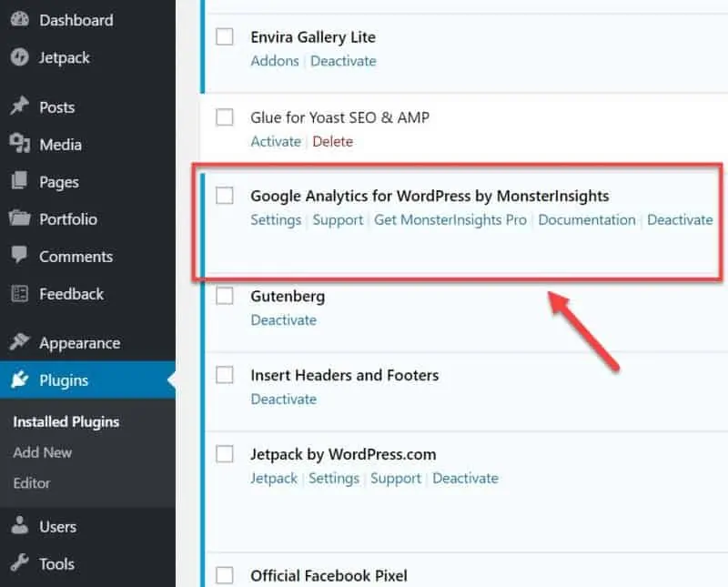Image resolution: width=728 pixels, height=587 pixels.
Task: Click Add New under Plugins
Action: (x=42, y=452)
